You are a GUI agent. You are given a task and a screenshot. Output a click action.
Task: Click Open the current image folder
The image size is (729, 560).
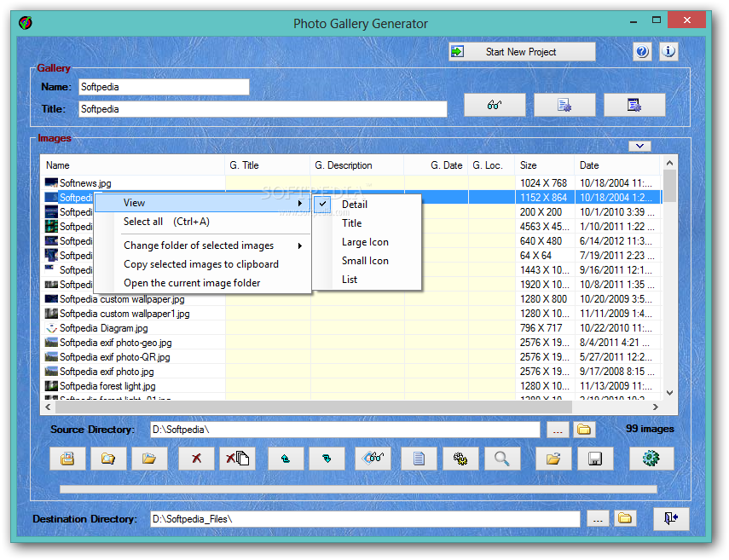[x=202, y=283]
